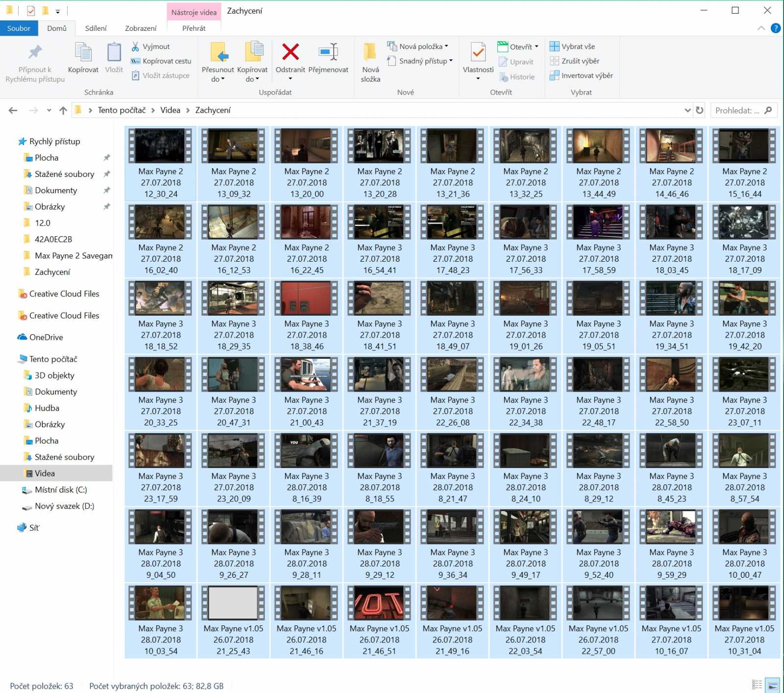Click the Přejmenovat (rename) icon

click(328, 52)
